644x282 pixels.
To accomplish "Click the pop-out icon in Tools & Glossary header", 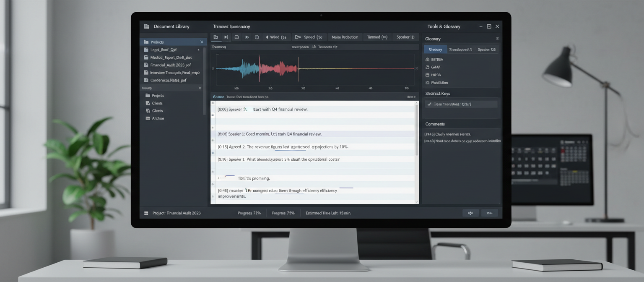I will (489, 26).
